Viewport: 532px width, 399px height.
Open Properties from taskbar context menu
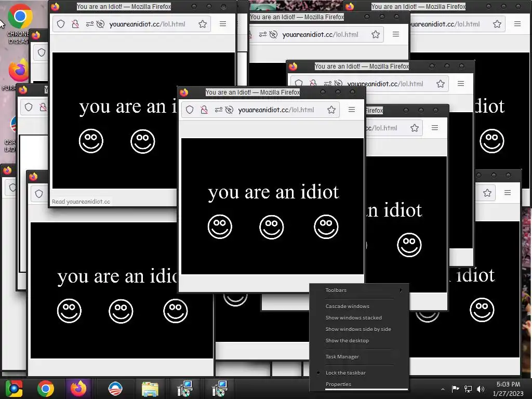coord(338,384)
